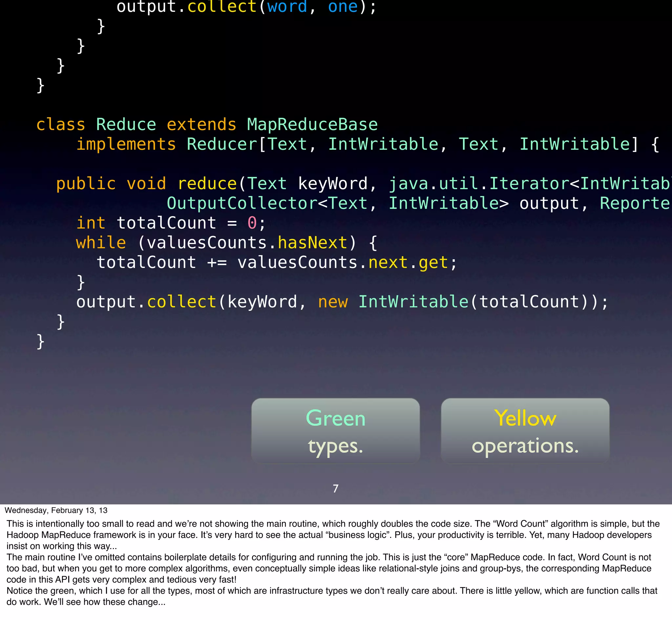Click note line starting 'code in this API gets'
672x620 pixels.
[121, 579]
